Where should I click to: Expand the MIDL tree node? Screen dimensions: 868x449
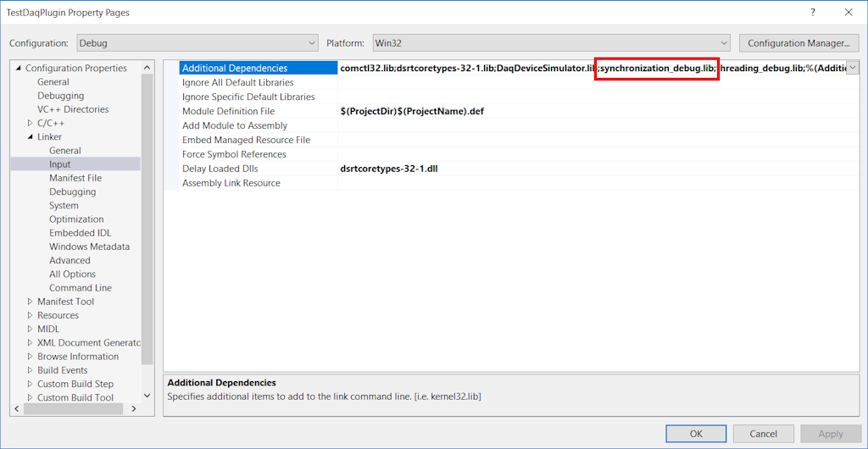[30, 329]
